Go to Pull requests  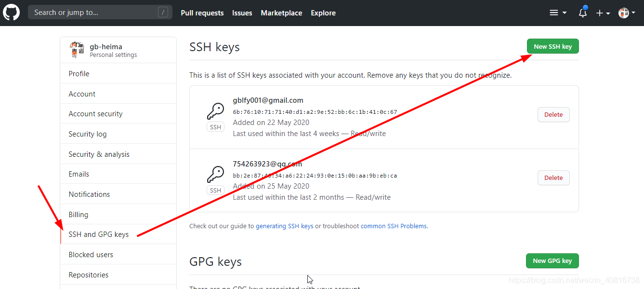pyautogui.click(x=202, y=13)
